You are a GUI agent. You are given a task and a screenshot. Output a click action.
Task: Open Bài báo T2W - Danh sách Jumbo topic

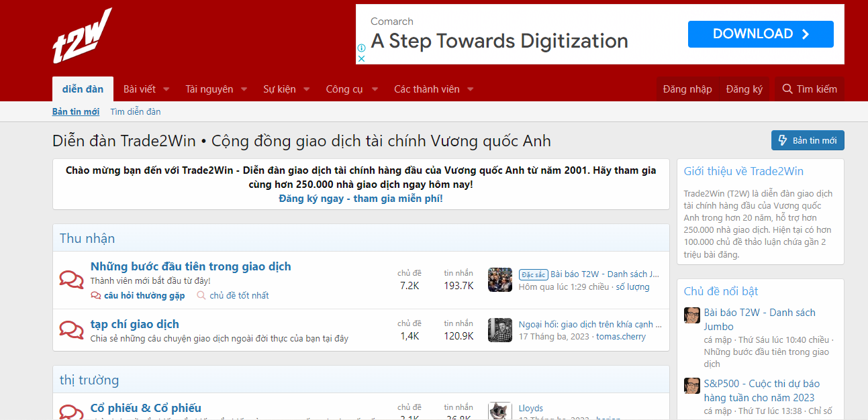(760, 319)
